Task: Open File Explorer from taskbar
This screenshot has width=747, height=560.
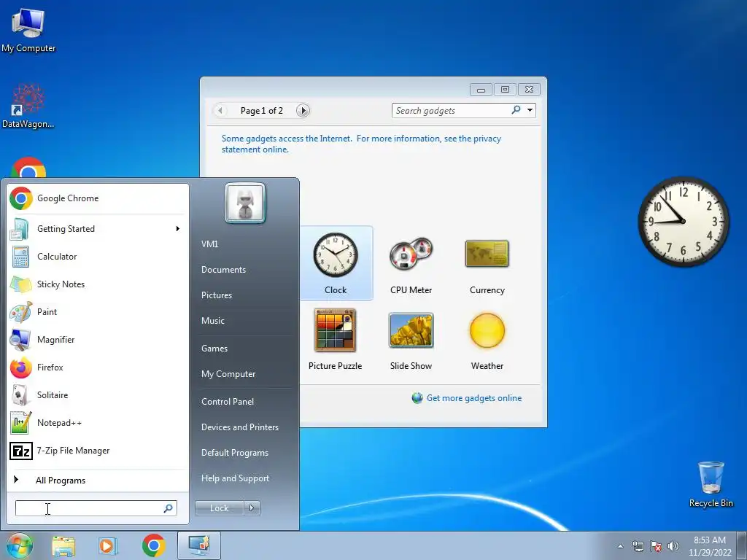Action: tap(63, 545)
